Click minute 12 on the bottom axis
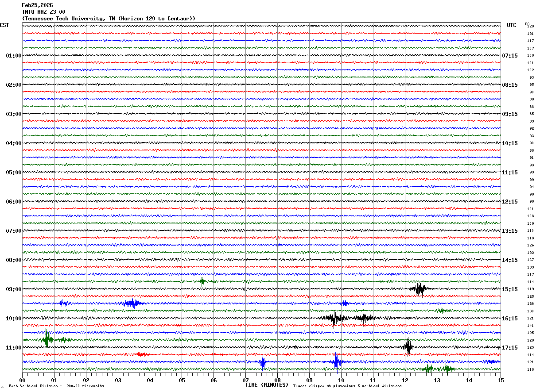536x392 pixels. tap(405, 380)
